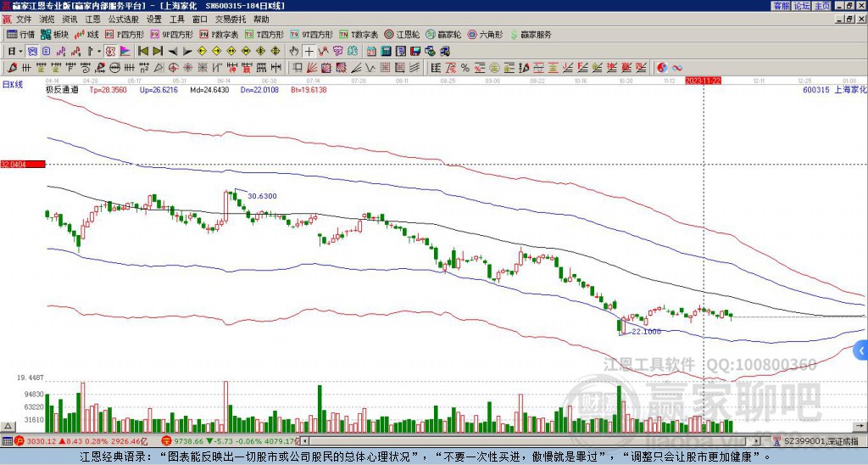Click the colorful flag icon
868x465 pixels.
125,52
